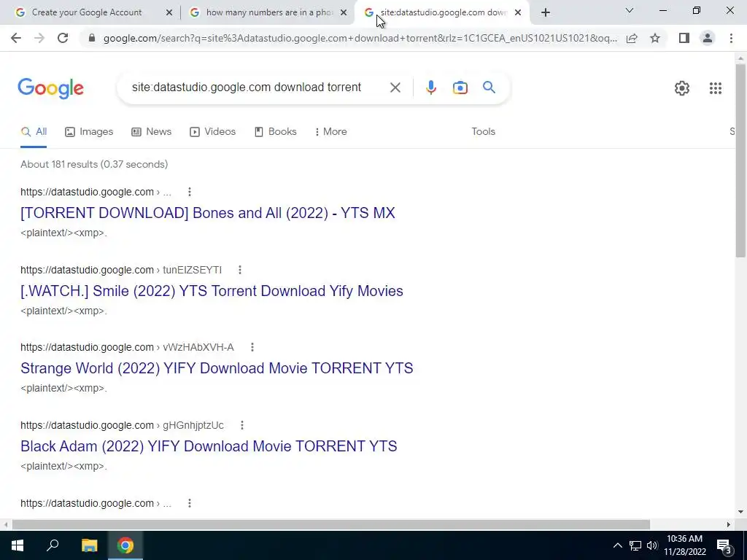This screenshot has height=560, width=747.
Task: Show hidden system tray icons
Action: tap(617, 545)
